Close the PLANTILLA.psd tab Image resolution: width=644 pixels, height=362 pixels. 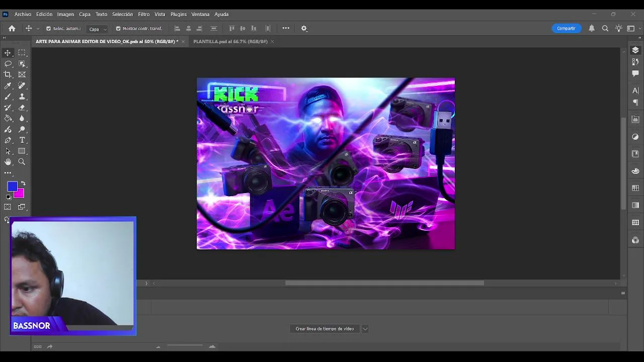(x=272, y=42)
